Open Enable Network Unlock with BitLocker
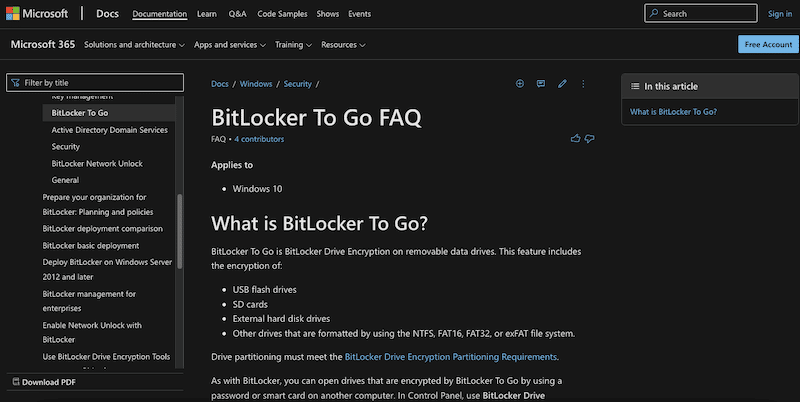This screenshot has width=800, height=402. (92, 332)
